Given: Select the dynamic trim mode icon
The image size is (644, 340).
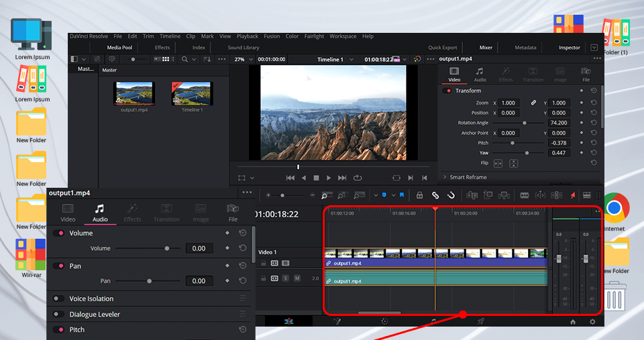Looking at the screenshot, I should coord(557,195).
